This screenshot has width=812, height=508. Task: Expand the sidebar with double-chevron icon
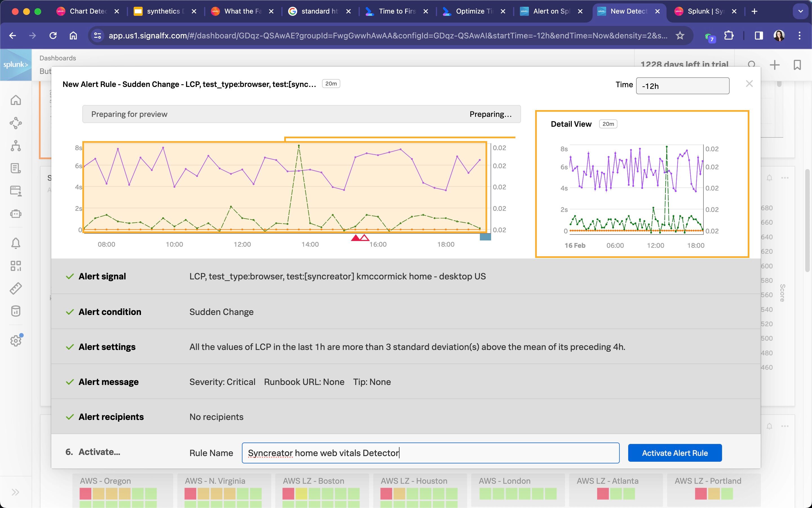(x=16, y=492)
